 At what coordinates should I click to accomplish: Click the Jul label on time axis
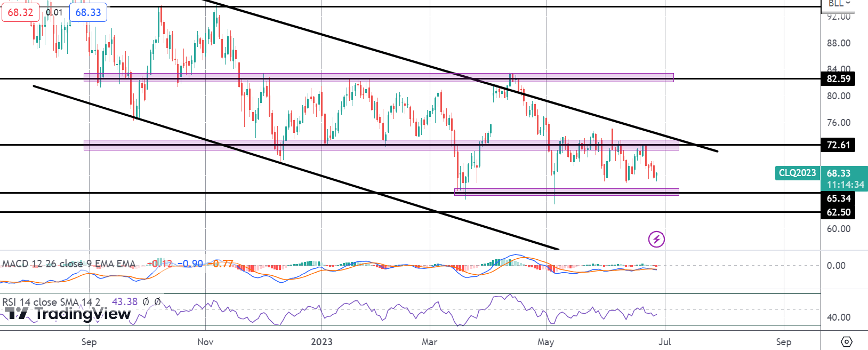(x=664, y=342)
